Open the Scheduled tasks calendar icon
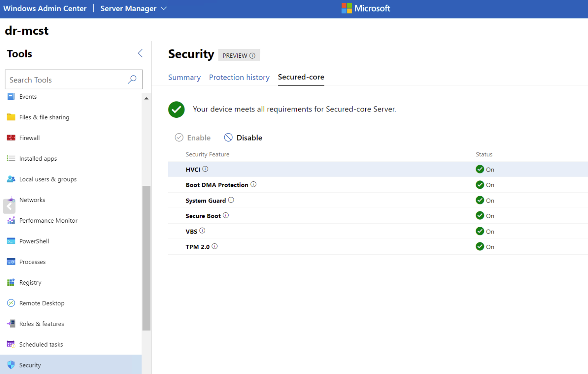 11,344
